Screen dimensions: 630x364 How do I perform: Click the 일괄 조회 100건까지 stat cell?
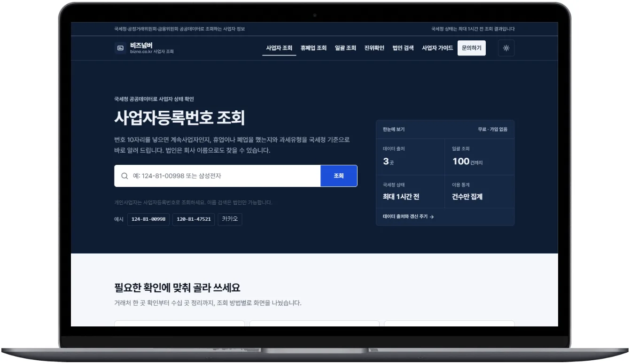click(480, 157)
